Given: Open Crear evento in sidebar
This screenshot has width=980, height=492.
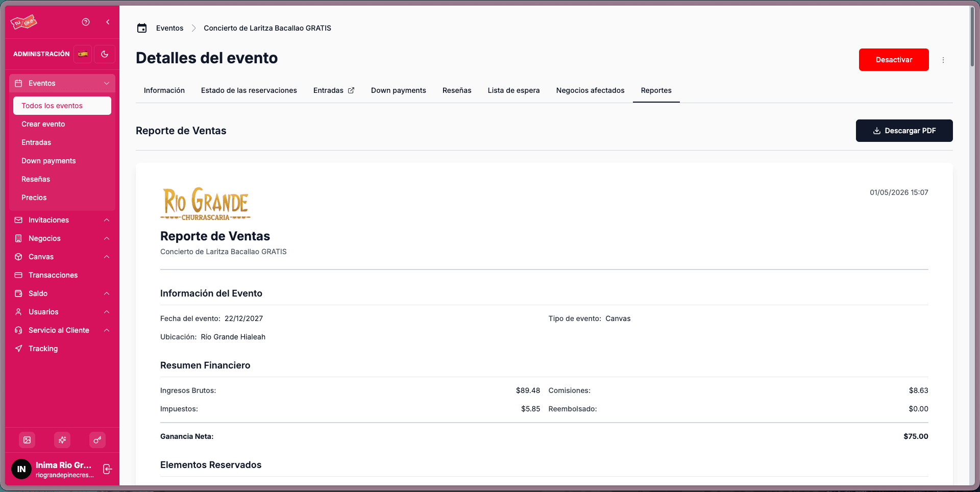Looking at the screenshot, I should coord(43,124).
